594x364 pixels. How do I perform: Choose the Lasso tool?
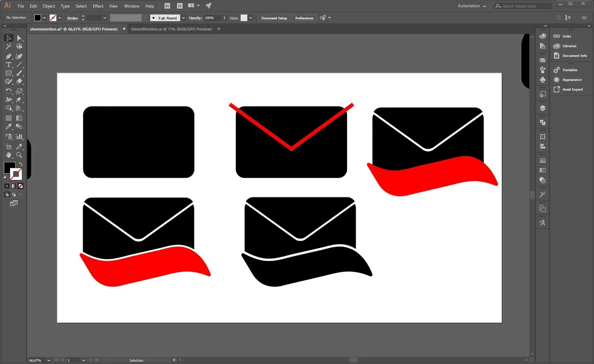point(19,47)
